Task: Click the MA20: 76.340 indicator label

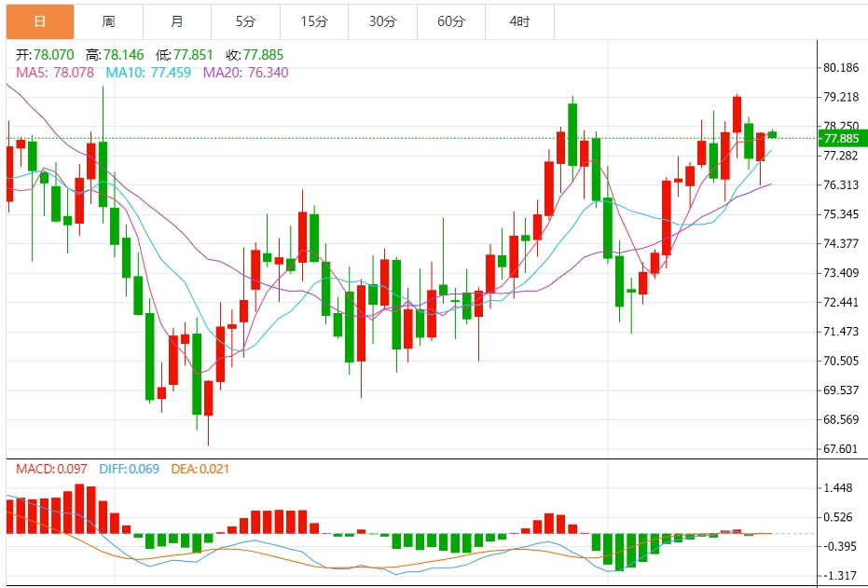Action: pos(246,73)
